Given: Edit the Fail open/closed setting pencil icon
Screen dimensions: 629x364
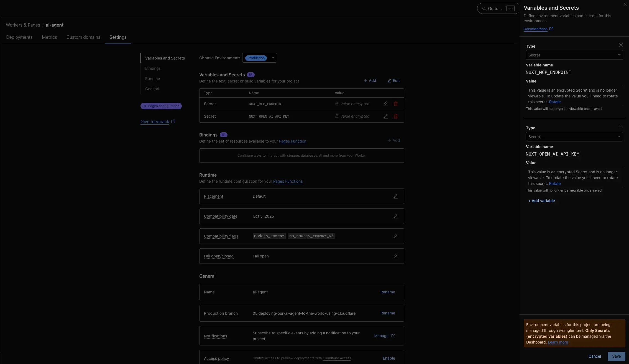Looking at the screenshot, I should tap(395, 256).
